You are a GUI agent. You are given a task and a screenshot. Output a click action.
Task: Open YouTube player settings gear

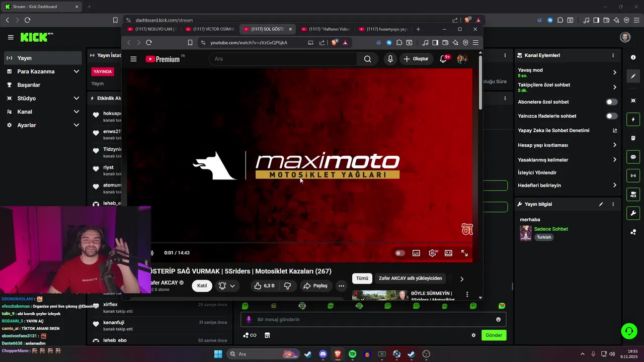click(432, 253)
